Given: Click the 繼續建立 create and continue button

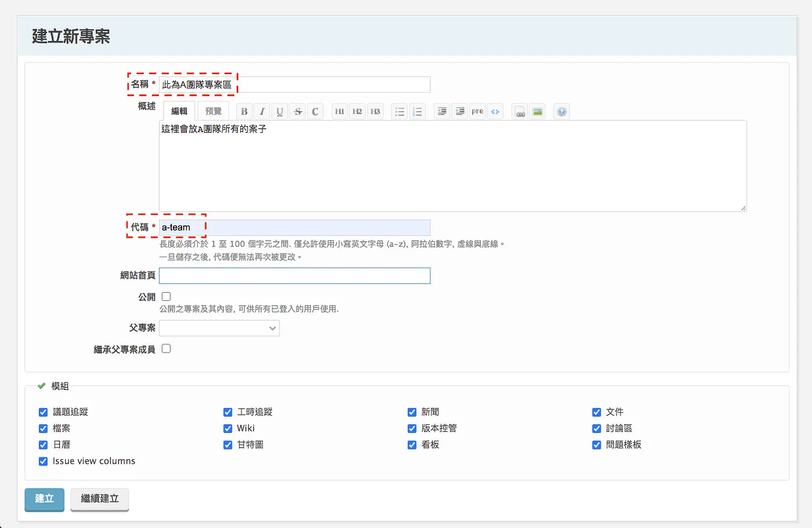Looking at the screenshot, I should coord(100,499).
